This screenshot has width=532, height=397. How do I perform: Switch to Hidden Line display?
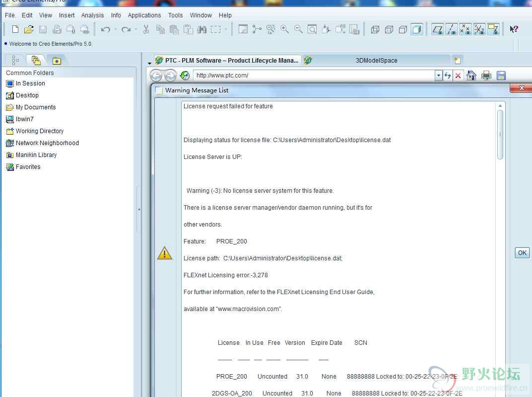[x=389, y=29]
